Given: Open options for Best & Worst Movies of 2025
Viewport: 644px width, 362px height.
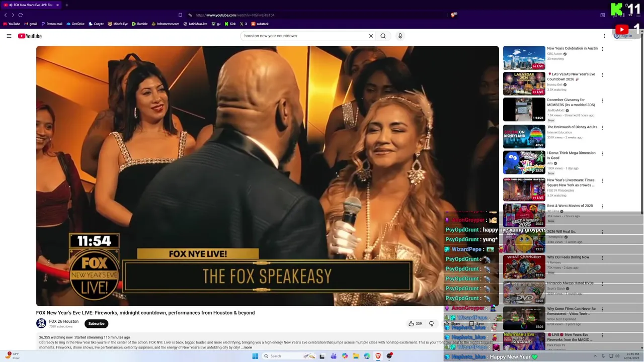Looking at the screenshot, I should pyautogui.click(x=602, y=206).
